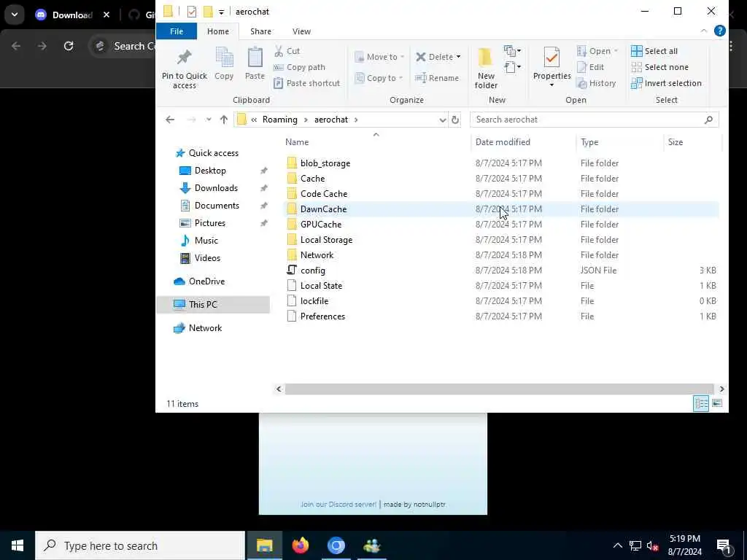This screenshot has width=747, height=560.
Task: Open Firefox from the taskbar
Action: tap(300, 545)
